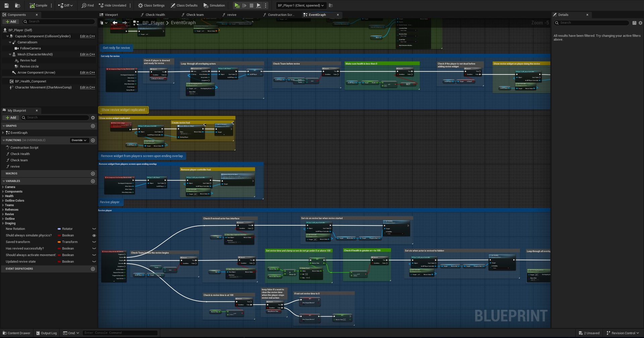Click the Save blueprint icon

pos(6,5)
